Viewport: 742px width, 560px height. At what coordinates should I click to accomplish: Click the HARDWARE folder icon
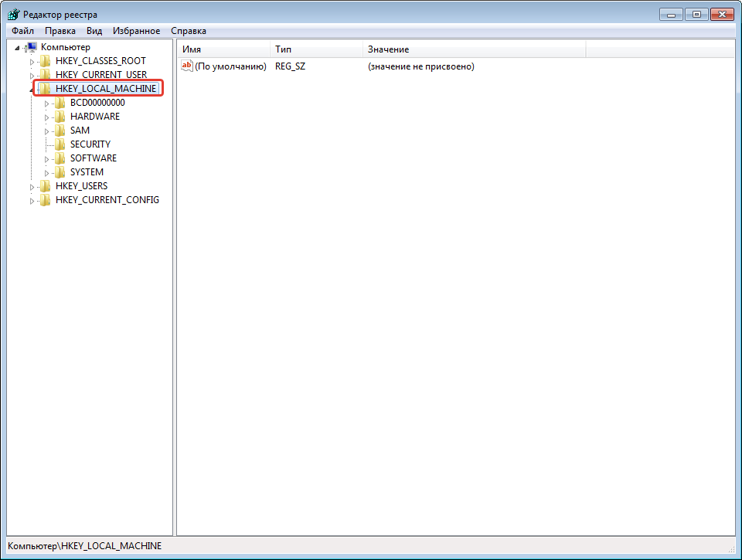[60, 117]
